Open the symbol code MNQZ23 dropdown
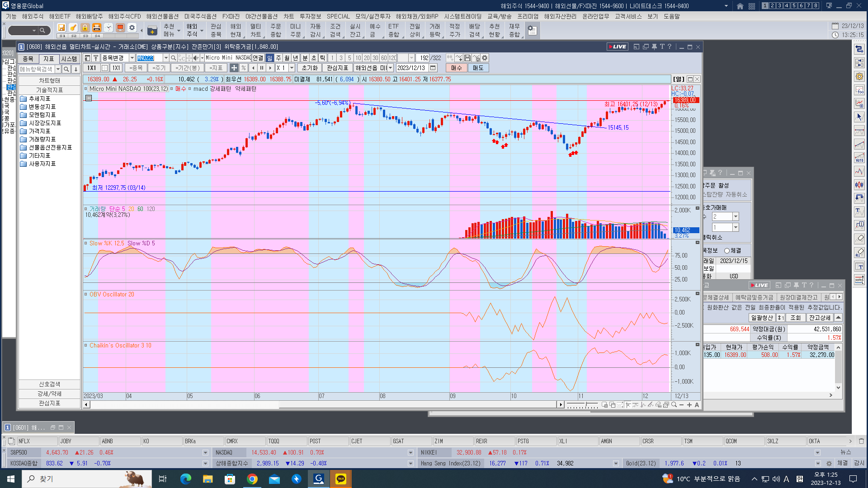Image resolution: width=868 pixels, height=488 pixels. coord(166,58)
